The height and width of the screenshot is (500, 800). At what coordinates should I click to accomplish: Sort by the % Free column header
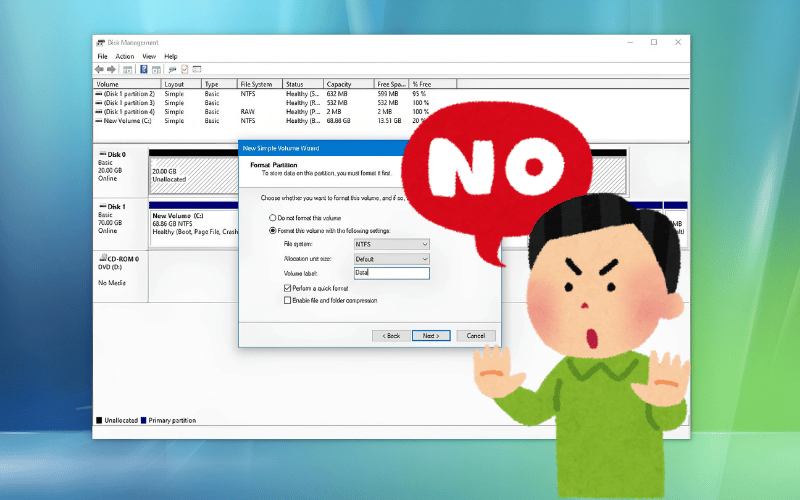[433, 84]
